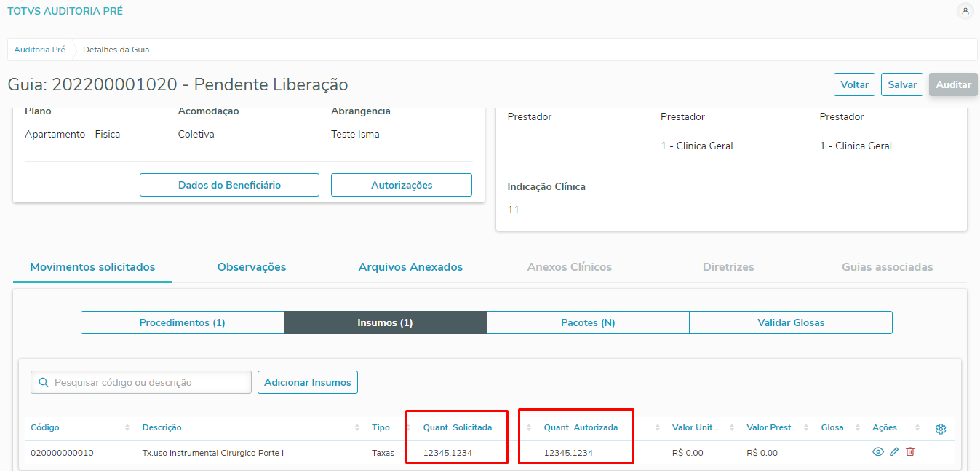The height and width of the screenshot is (471, 980).
Task: Select Quant. Solicitada value 12345.1234
Action: [448, 453]
